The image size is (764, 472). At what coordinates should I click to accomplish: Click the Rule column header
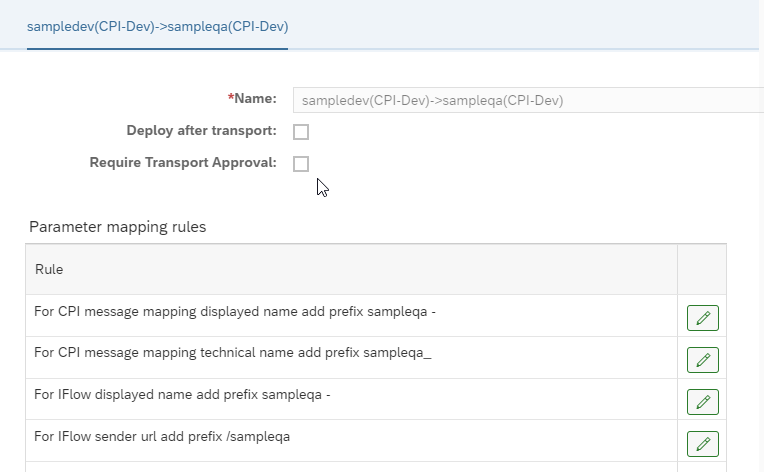[351, 269]
